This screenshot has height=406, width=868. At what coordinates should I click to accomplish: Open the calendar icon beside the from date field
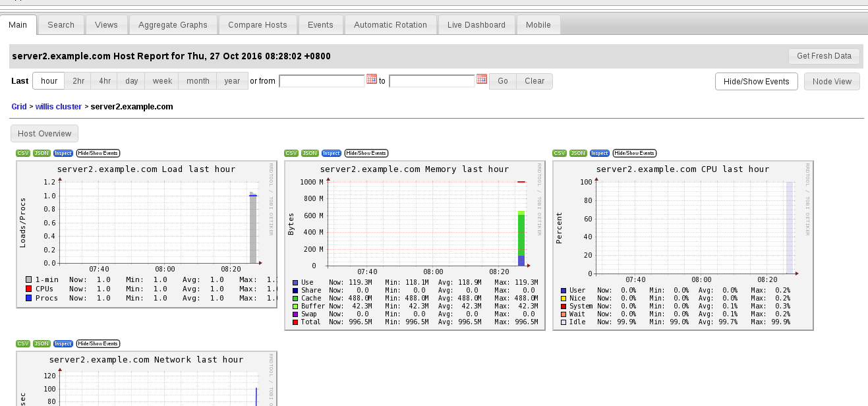point(372,79)
